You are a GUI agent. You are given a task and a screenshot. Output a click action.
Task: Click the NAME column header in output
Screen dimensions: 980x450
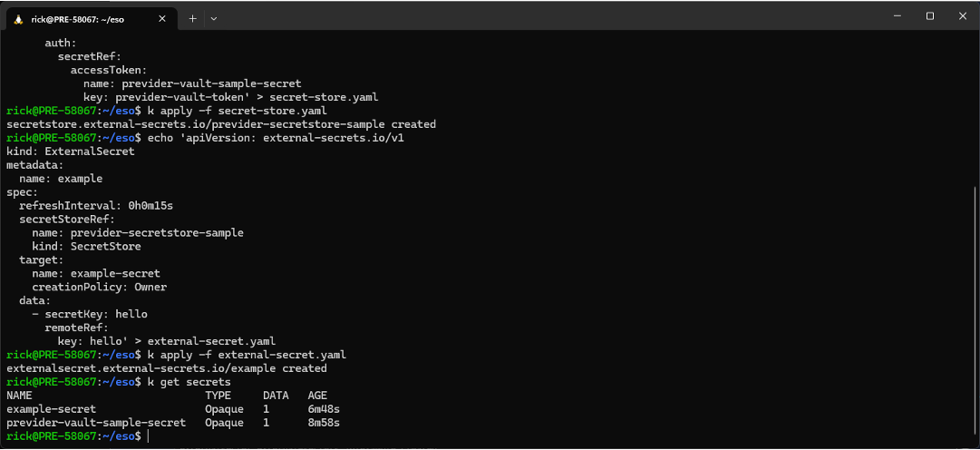coord(19,396)
